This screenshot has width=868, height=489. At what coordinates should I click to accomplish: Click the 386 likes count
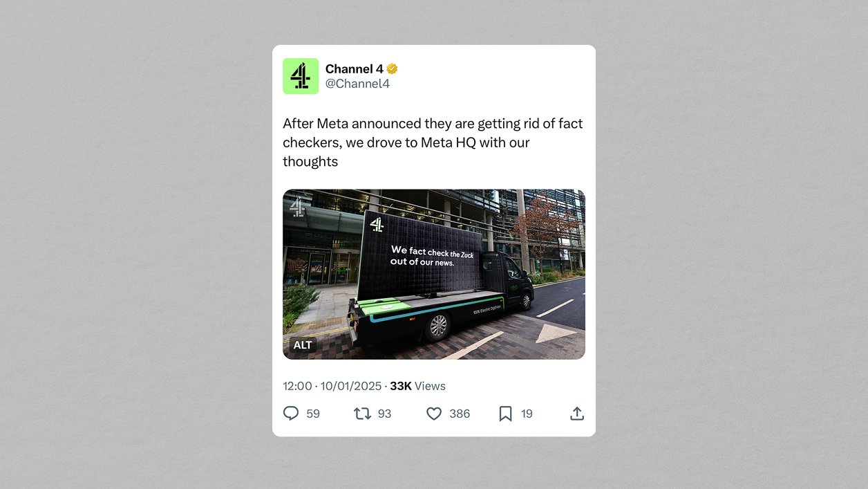460,414
